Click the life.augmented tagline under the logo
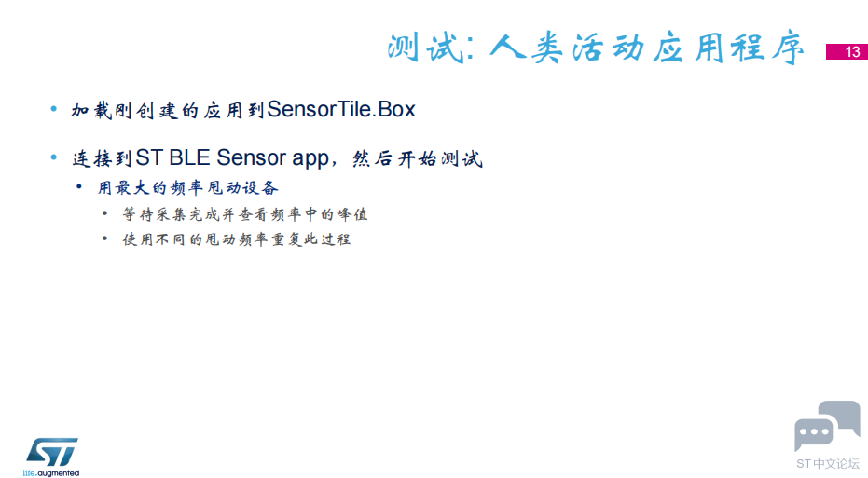868x478 pixels. pos(51,473)
